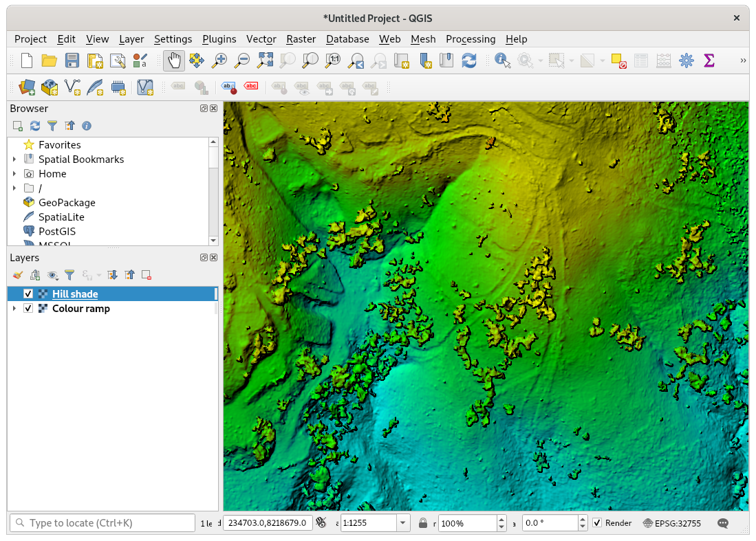Screen dimensions: 756x541
Task: Toggle the Render checkbox
Action: click(x=597, y=522)
